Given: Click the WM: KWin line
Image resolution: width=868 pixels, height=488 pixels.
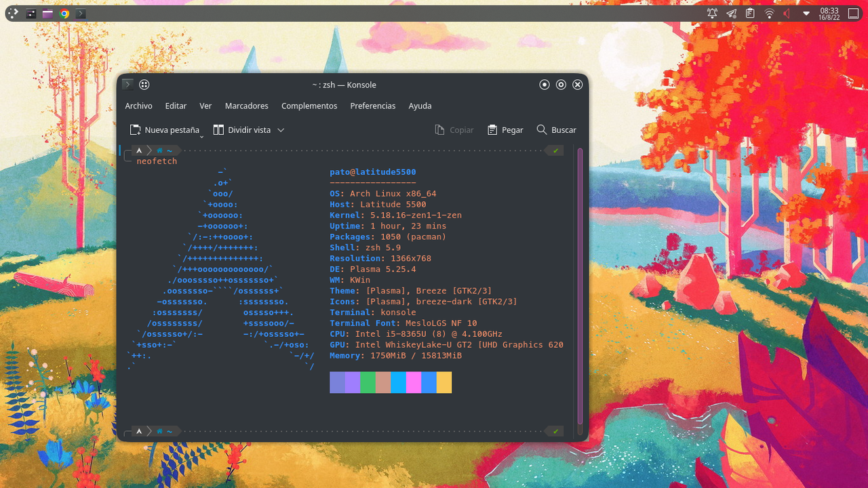Looking at the screenshot, I should coord(350,281).
